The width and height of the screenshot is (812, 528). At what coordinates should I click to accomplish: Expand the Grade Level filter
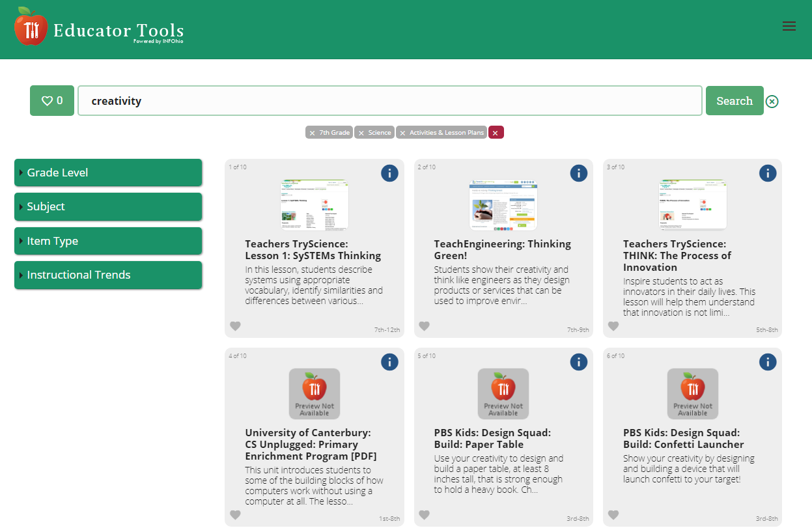coord(108,173)
